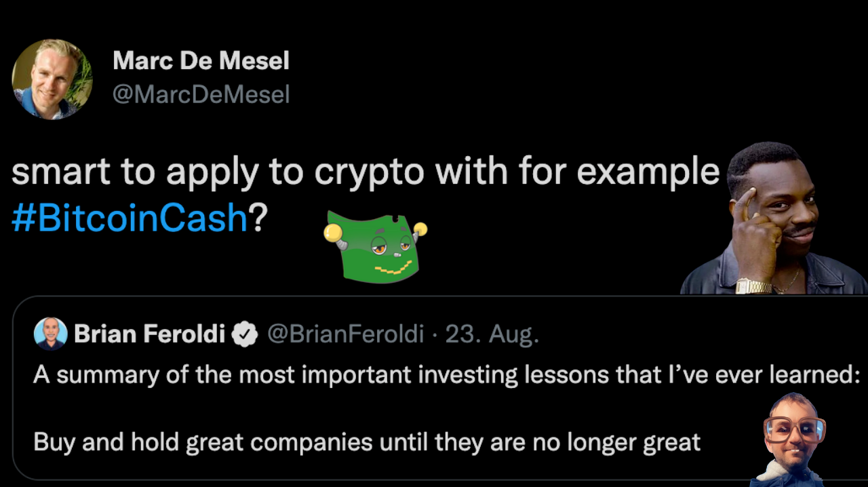Click the Brian Feroldi name
Viewport: 868px width, 487px height.
[149, 334]
